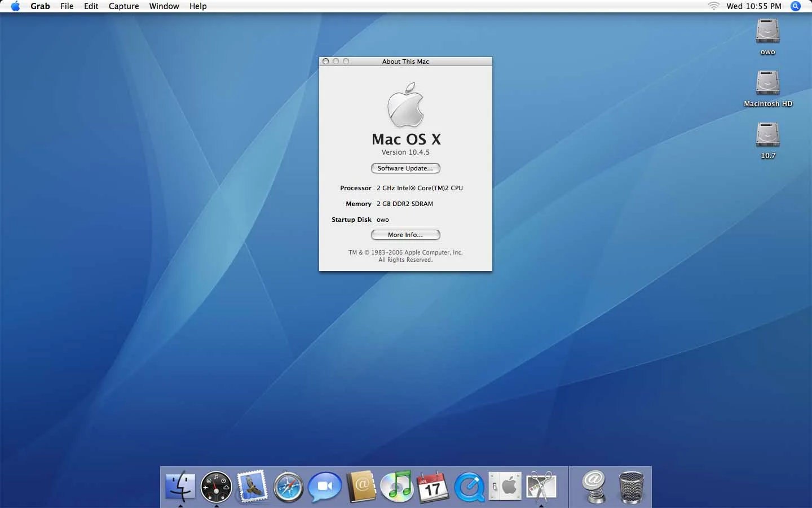
Task: Open iCal calendar icon in Dock
Action: (433, 487)
